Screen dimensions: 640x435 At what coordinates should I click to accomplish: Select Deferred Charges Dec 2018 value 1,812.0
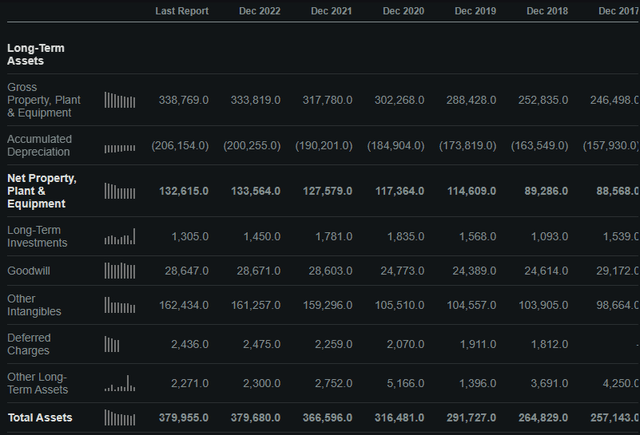(549, 344)
